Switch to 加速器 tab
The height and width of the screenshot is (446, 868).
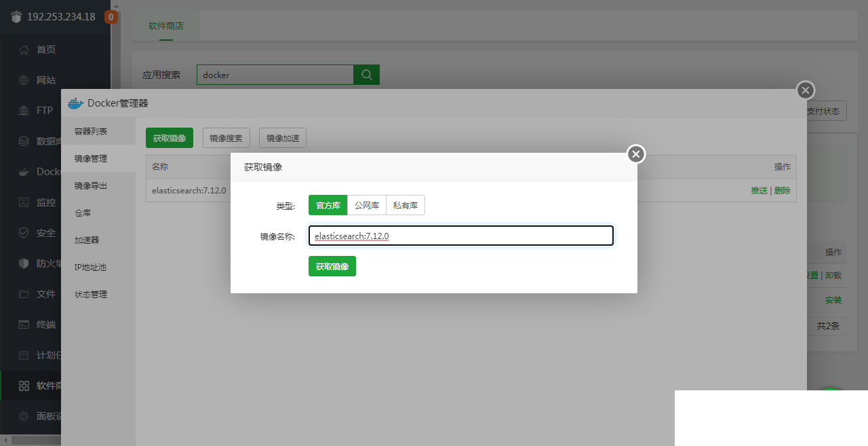pyautogui.click(x=98, y=240)
